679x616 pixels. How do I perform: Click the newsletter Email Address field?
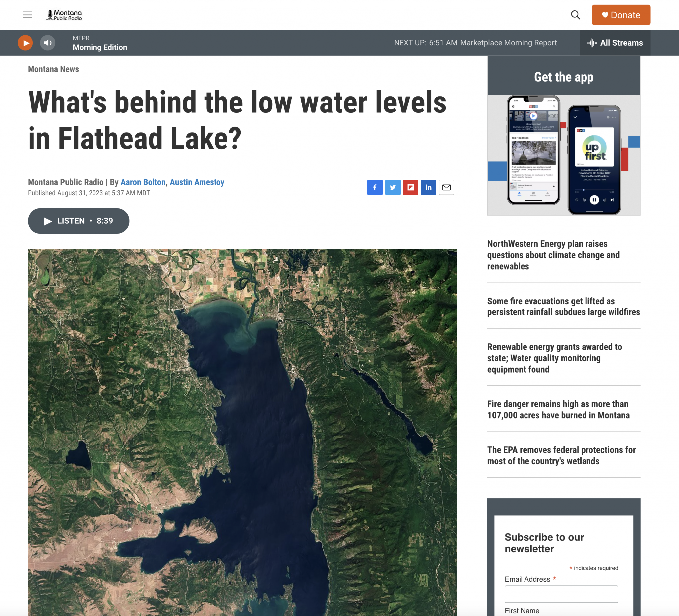click(x=561, y=594)
